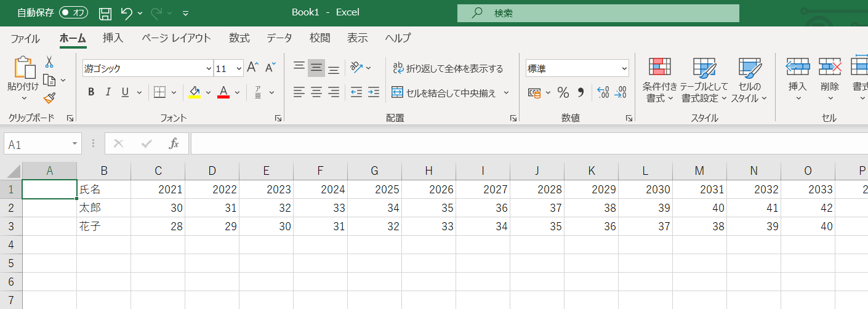Click the Copy icon
Viewport: 868px width, 309px height.
pos(49,80)
